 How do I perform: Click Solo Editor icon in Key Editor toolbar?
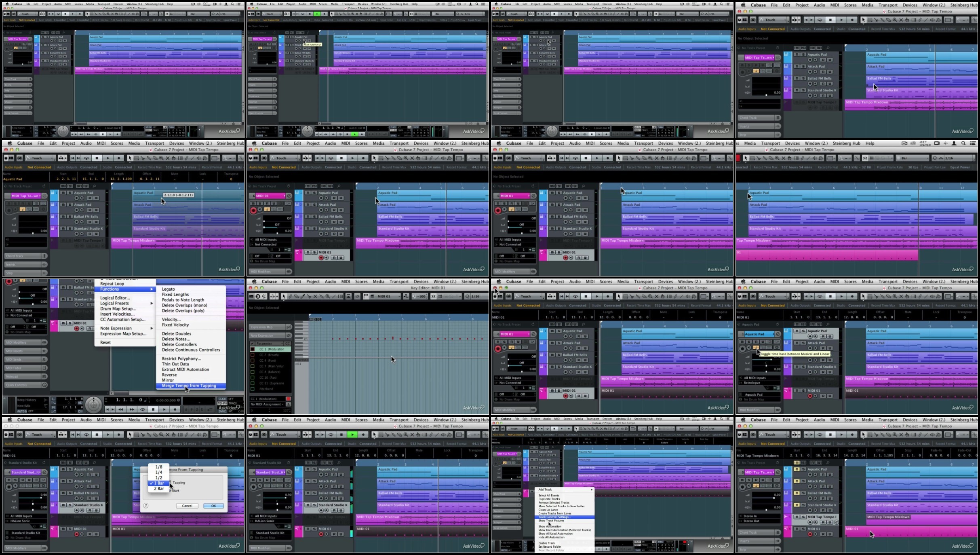(258, 296)
